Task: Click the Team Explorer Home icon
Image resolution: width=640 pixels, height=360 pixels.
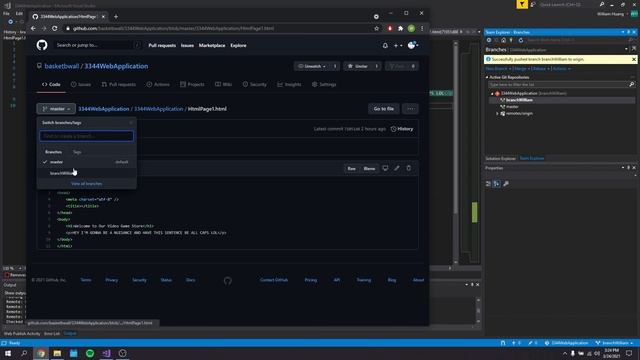Action: [504, 40]
